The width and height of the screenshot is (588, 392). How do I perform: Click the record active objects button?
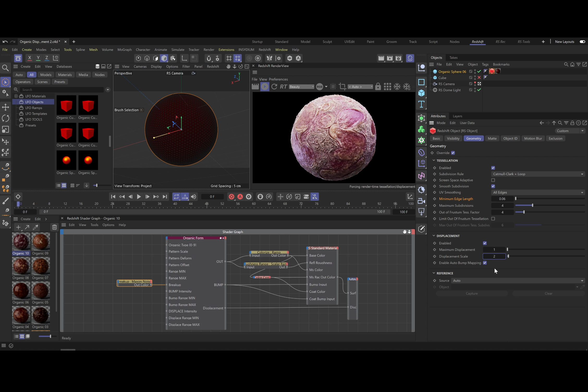click(231, 197)
